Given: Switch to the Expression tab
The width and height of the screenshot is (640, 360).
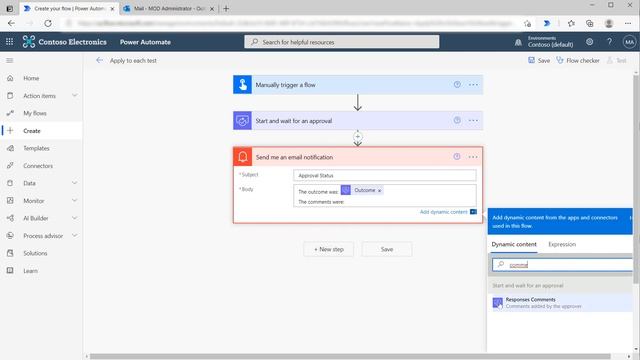Looking at the screenshot, I should coord(562,244).
